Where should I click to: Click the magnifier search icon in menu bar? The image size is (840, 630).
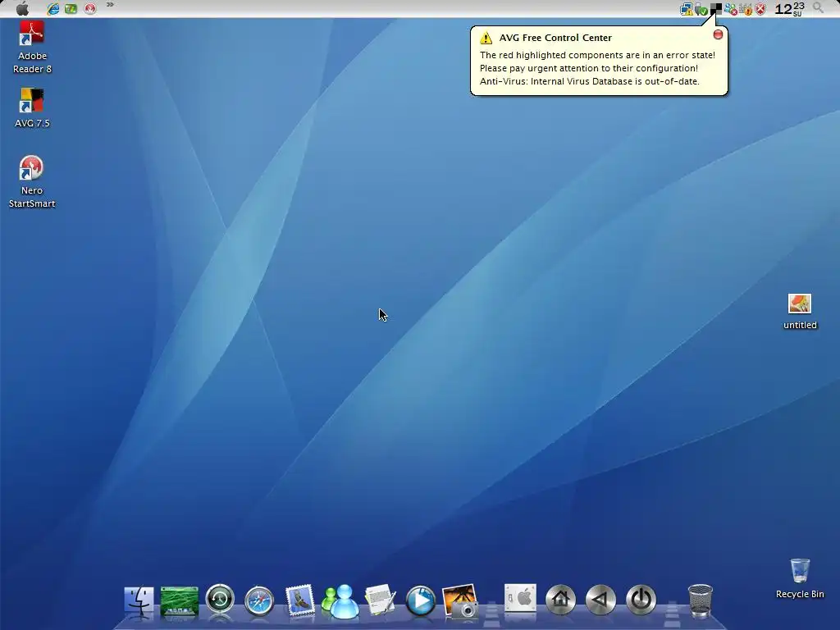818,7
